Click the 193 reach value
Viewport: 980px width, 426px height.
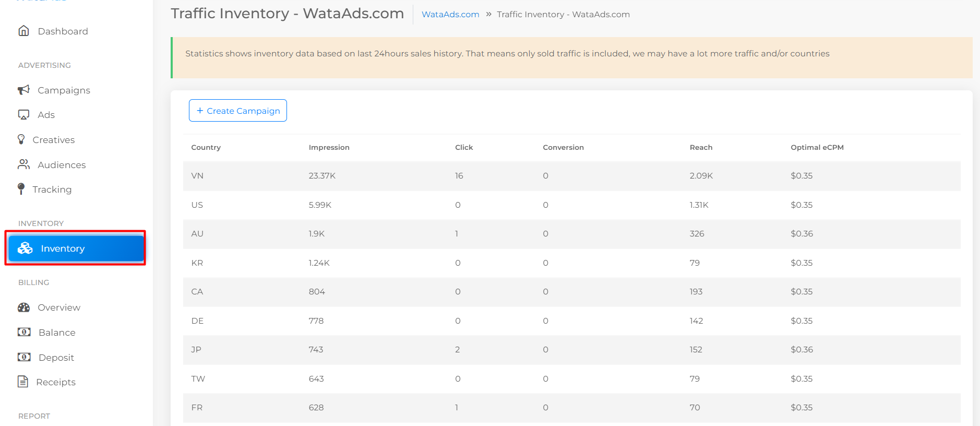(x=696, y=292)
